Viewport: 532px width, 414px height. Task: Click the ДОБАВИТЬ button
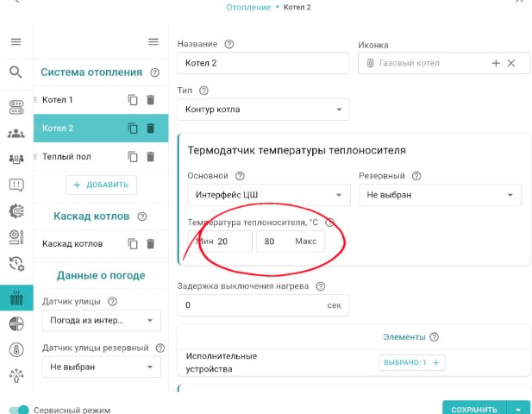[101, 185]
